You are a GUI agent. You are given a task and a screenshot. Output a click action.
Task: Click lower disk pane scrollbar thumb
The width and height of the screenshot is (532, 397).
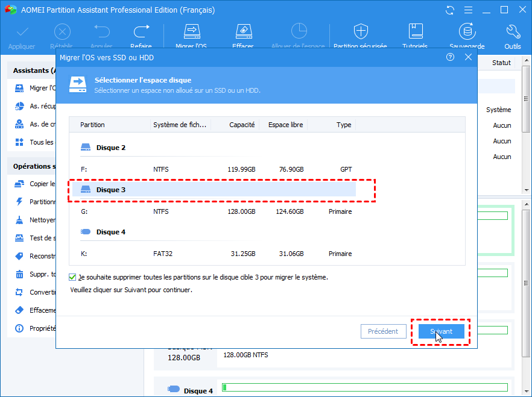526,283
